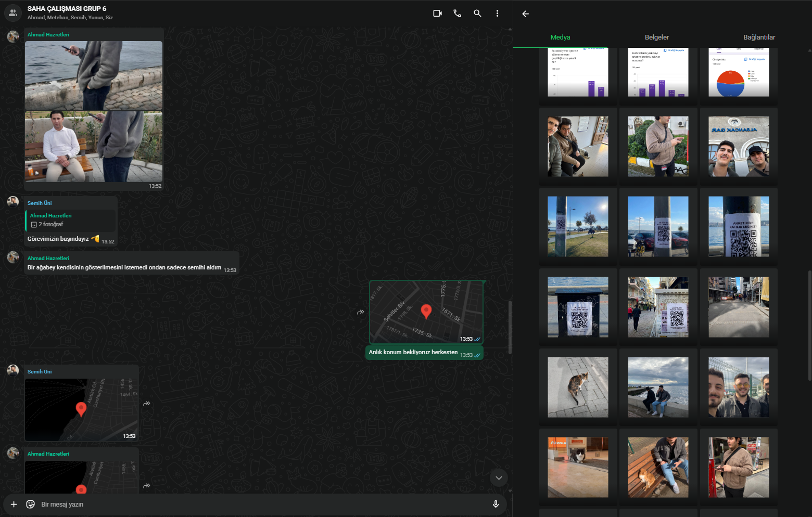Open QR poster on pole in park

578,226
